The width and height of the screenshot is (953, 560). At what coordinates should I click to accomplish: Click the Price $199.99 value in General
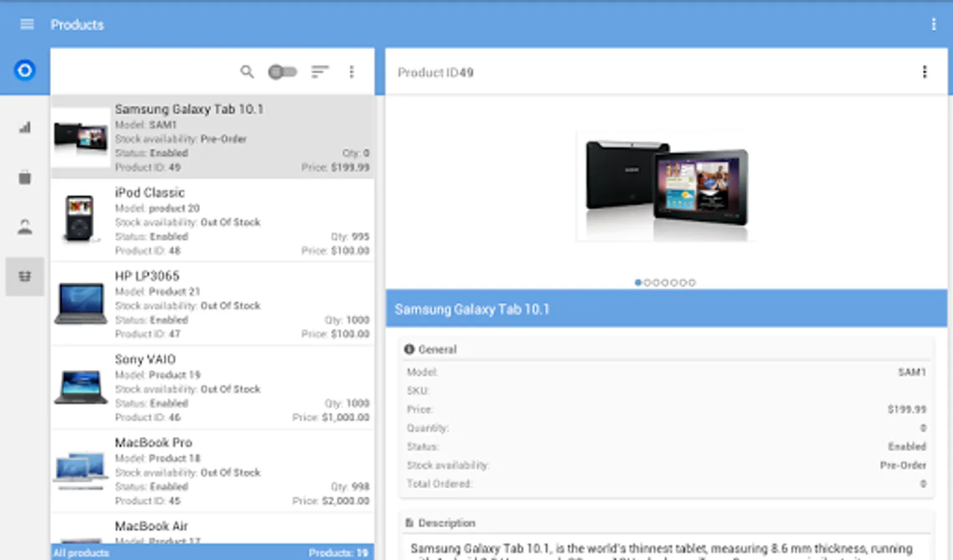tap(906, 409)
